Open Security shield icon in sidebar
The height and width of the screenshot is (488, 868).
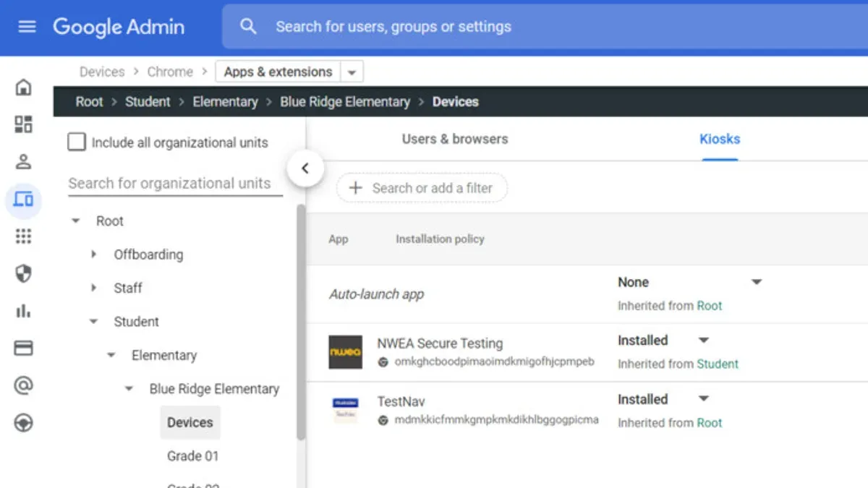click(24, 273)
